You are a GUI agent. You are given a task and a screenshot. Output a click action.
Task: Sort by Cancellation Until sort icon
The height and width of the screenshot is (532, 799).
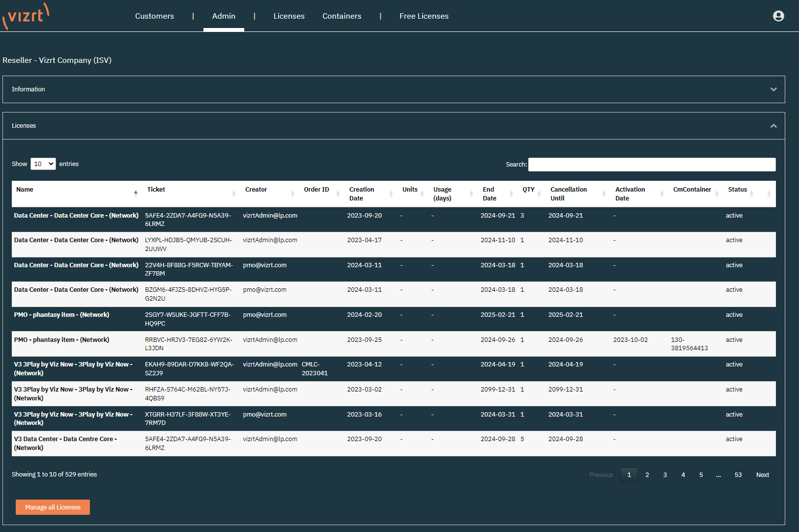coord(604,194)
